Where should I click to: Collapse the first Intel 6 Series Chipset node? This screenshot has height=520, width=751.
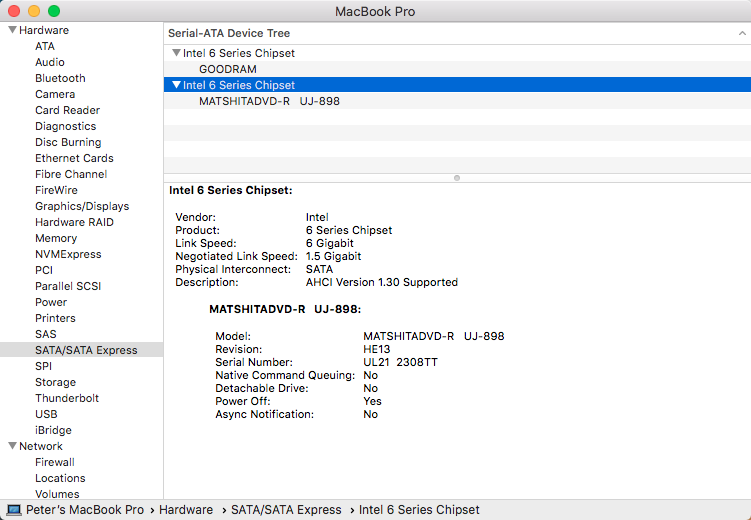click(x=176, y=53)
